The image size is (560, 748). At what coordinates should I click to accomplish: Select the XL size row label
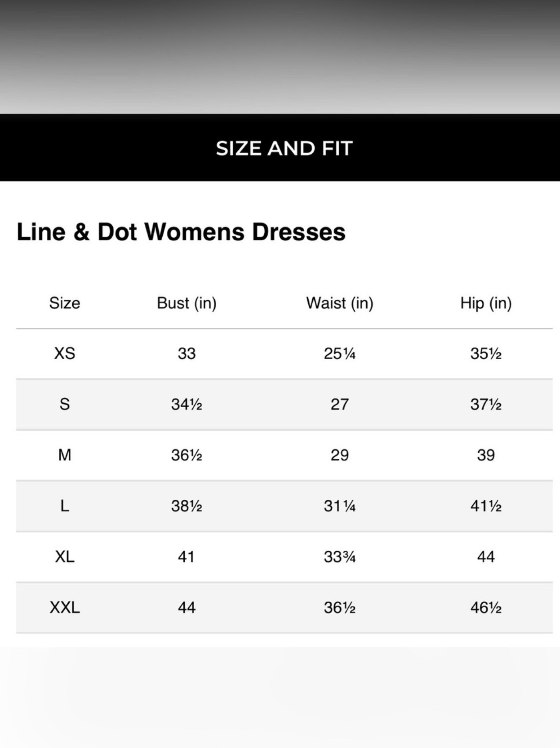[x=65, y=557]
